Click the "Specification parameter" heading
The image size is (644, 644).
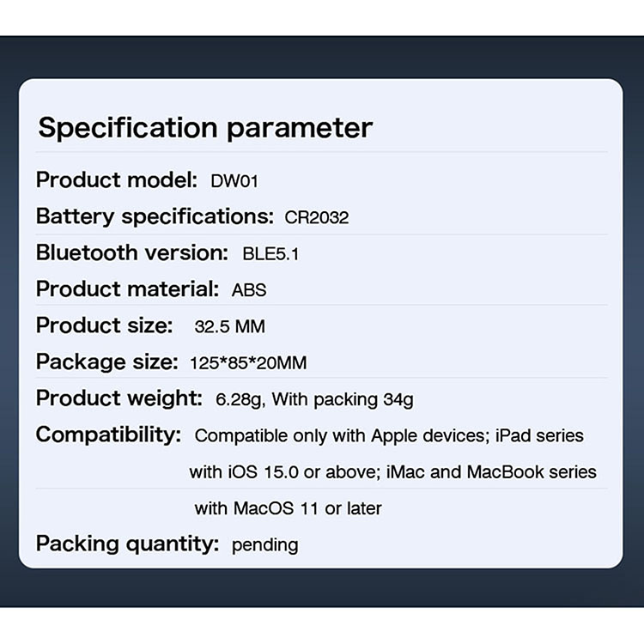coord(205,128)
